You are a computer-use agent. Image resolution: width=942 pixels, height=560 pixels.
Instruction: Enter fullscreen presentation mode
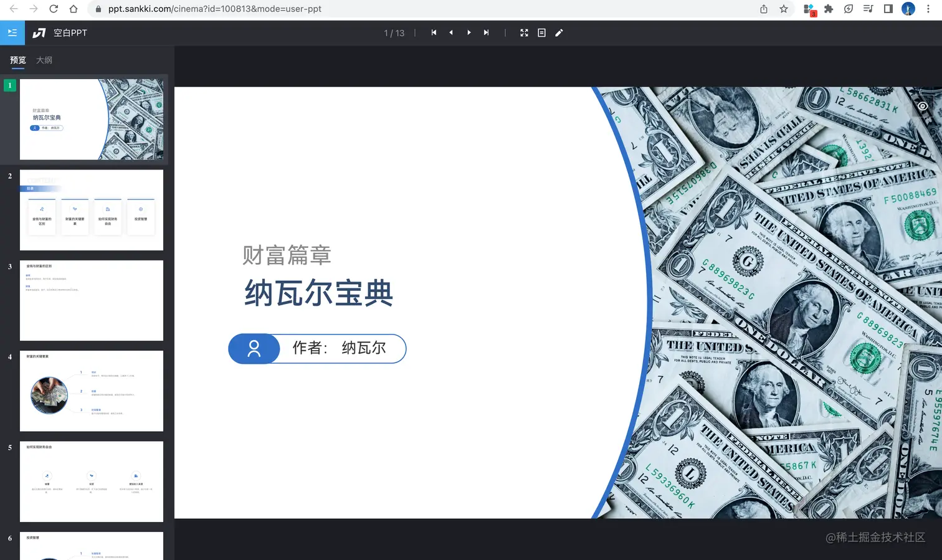(524, 32)
